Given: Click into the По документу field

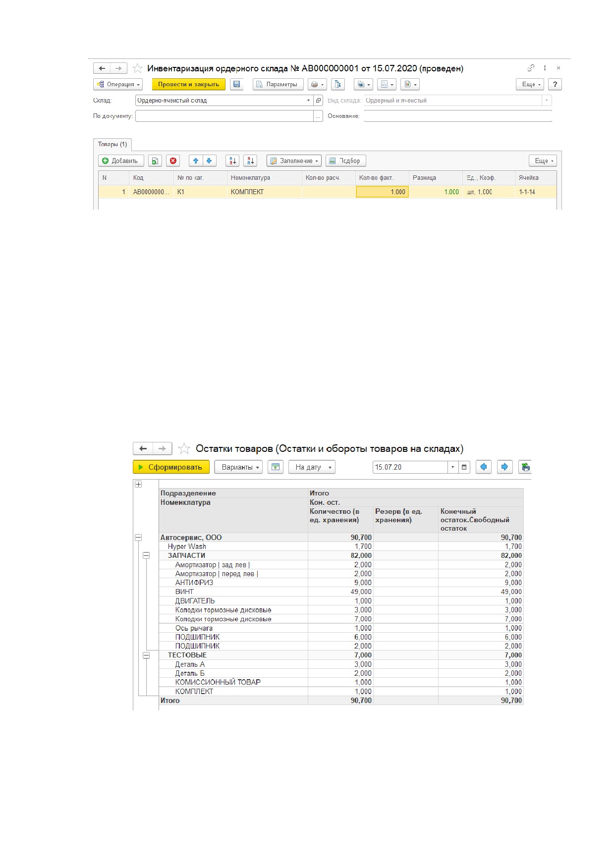Looking at the screenshot, I should click(224, 116).
